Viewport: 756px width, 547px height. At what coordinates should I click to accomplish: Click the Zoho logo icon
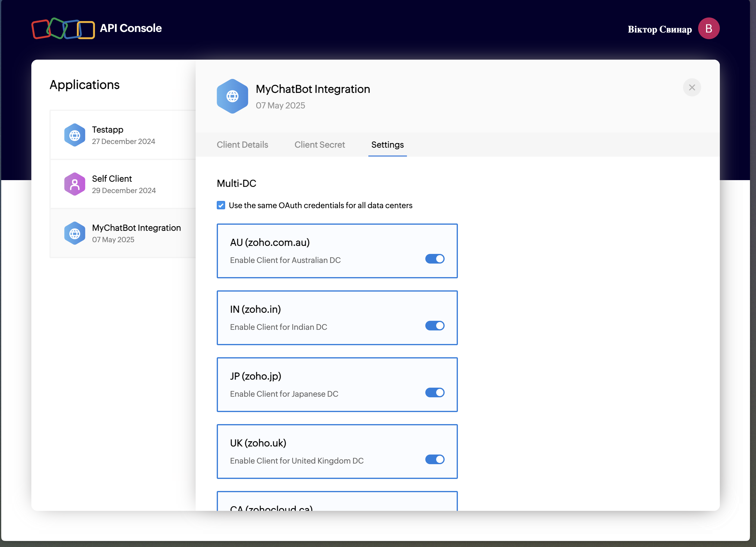(x=63, y=29)
